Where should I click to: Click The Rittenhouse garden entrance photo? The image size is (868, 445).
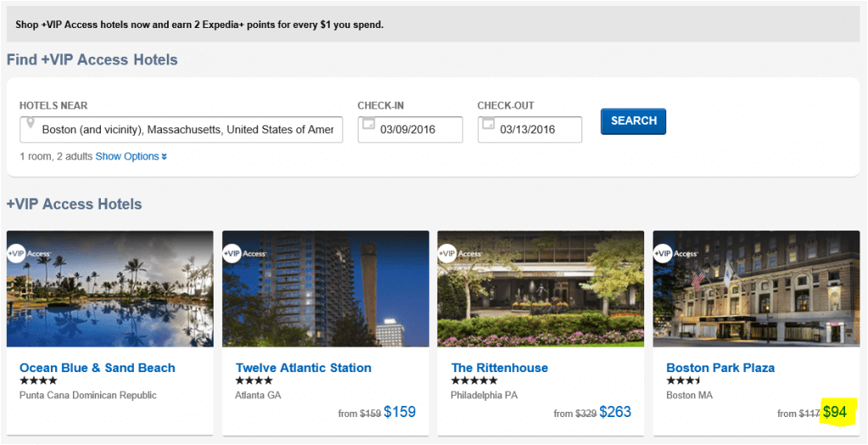coord(541,289)
